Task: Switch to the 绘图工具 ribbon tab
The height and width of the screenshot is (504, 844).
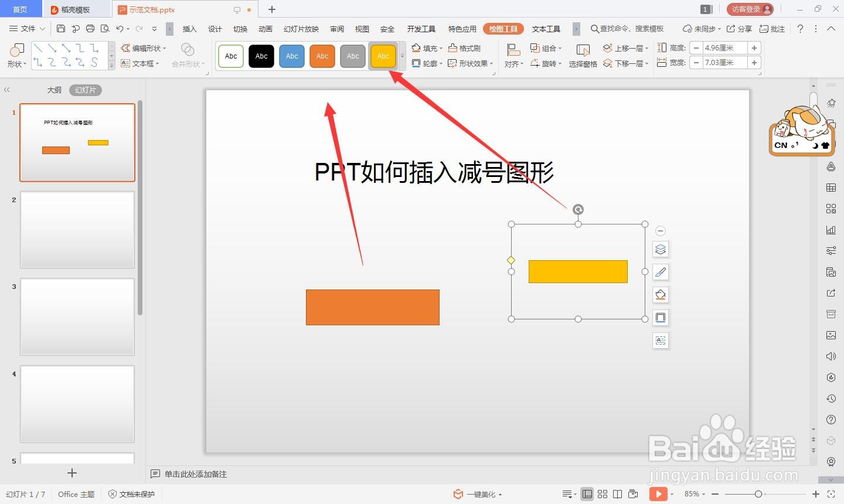Action: pyautogui.click(x=503, y=28)
